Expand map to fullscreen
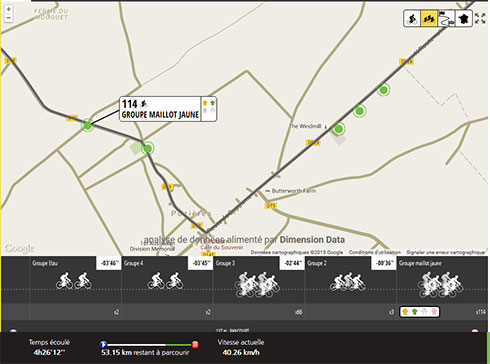 pyautogui.click(x=480, y=18)
